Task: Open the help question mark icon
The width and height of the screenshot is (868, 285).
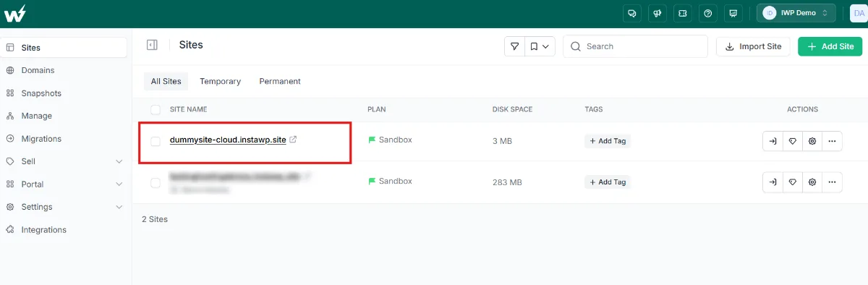Action: pyautogui.click(x=708, y=13)
